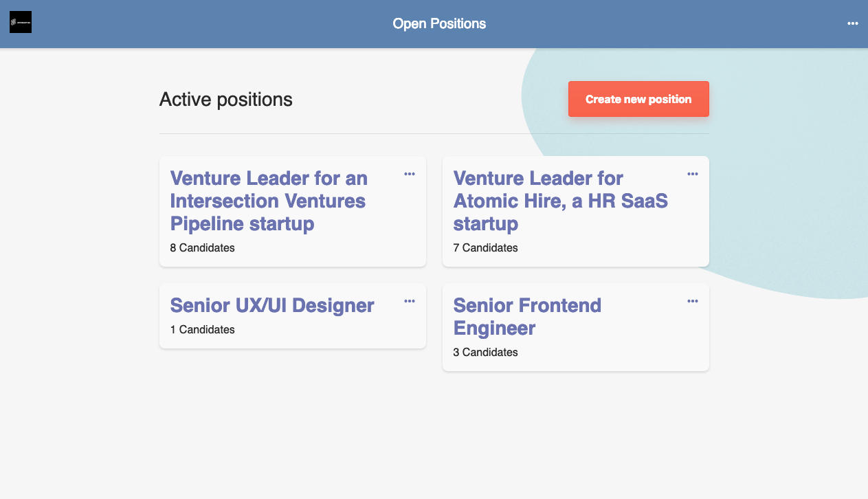Click the 8 Candidates count

pos(202,247)
